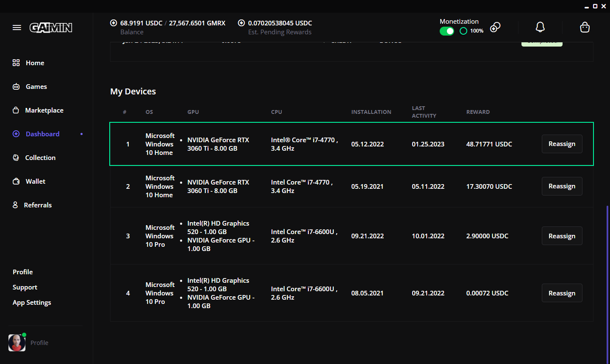
Task: Click the Referrals person icon
Action: coord(15,205)
